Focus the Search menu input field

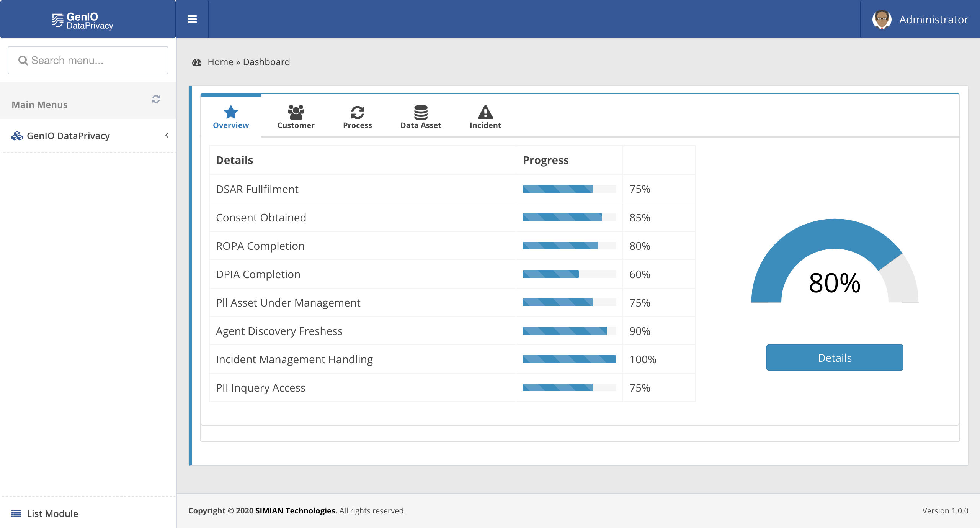[x=88, y=60]
